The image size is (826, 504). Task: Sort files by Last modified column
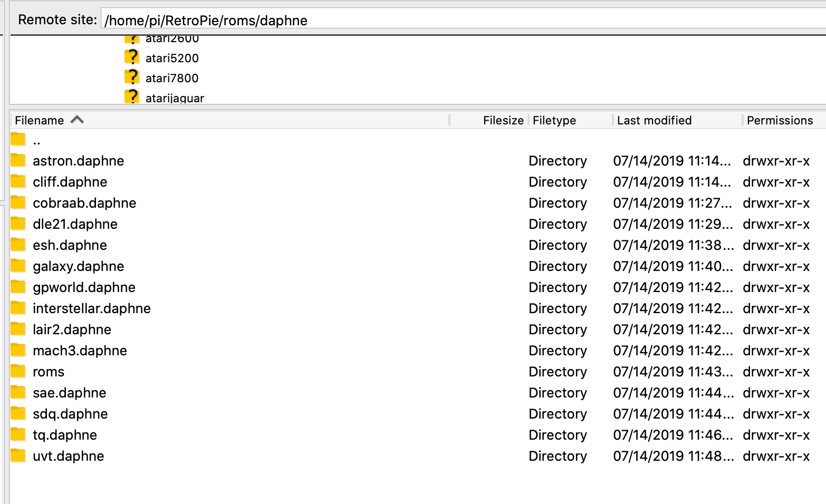[x=654, y=120]
